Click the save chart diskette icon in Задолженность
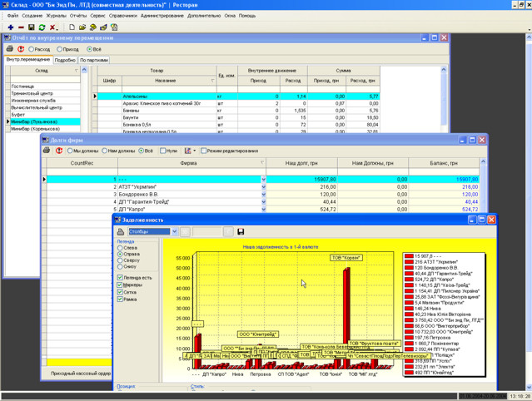 pyautogui.click(x=241, y=231)
